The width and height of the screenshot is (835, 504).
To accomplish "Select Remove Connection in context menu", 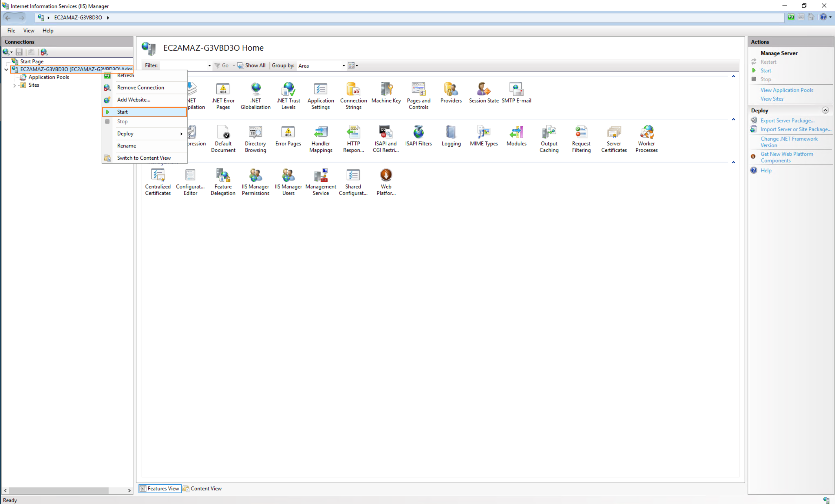I will pyautogui.click(x=144, y=87).
